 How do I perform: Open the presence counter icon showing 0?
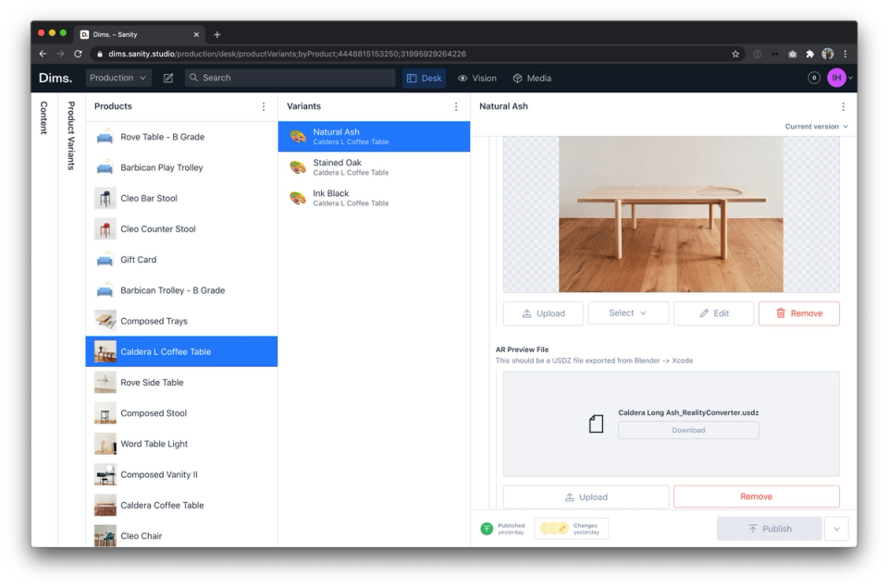pos(814,78)
